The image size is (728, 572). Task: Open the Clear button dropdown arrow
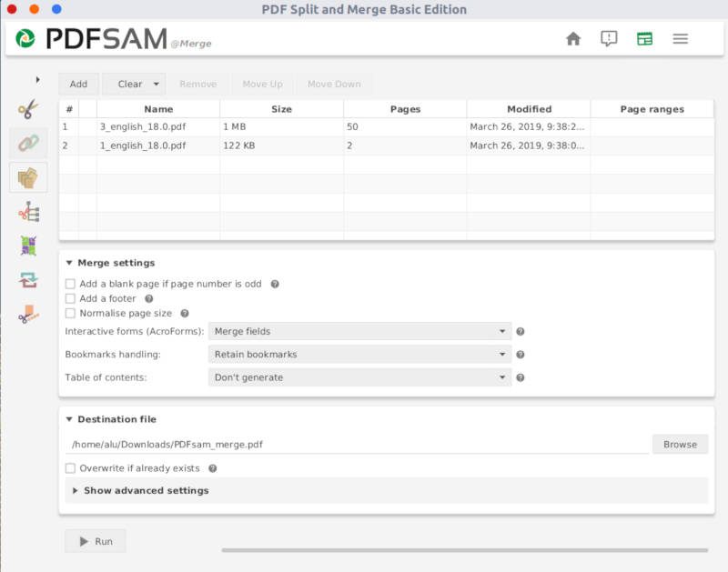coord(157,84)
